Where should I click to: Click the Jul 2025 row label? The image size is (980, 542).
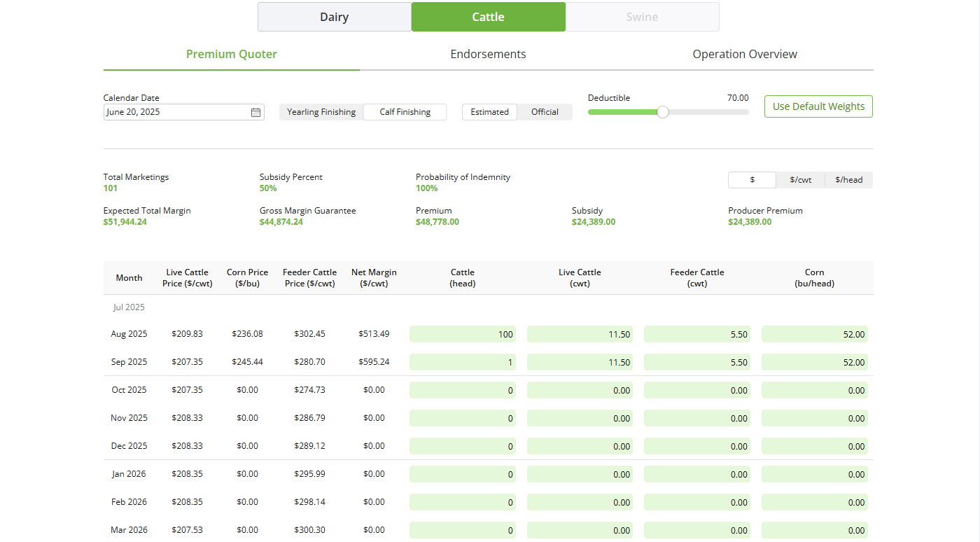point(129,307)
